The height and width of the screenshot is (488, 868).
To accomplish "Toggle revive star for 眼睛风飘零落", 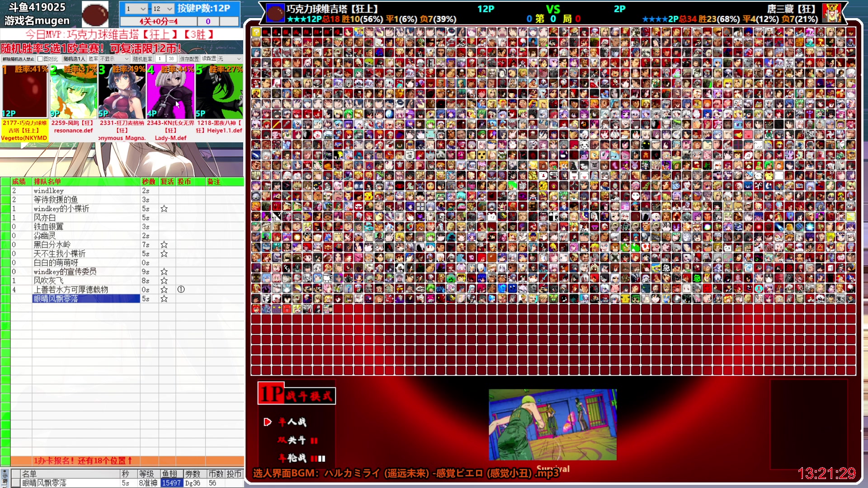I will coord(164,299).
